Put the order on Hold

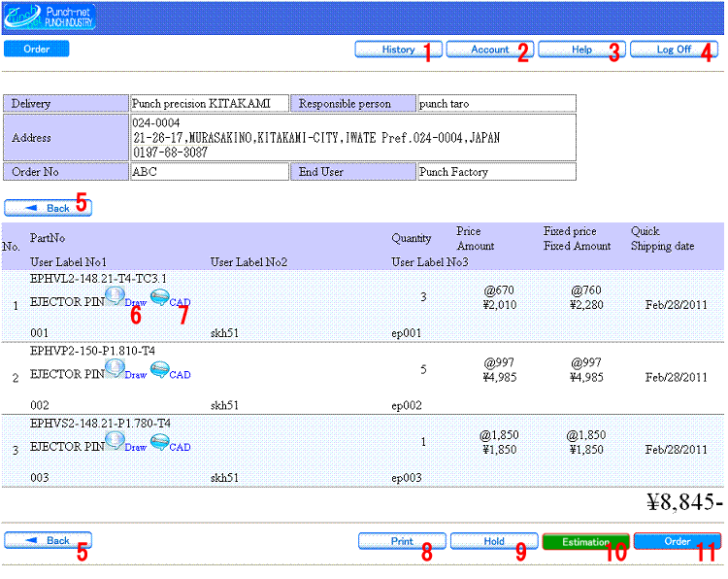coord(494,541)
